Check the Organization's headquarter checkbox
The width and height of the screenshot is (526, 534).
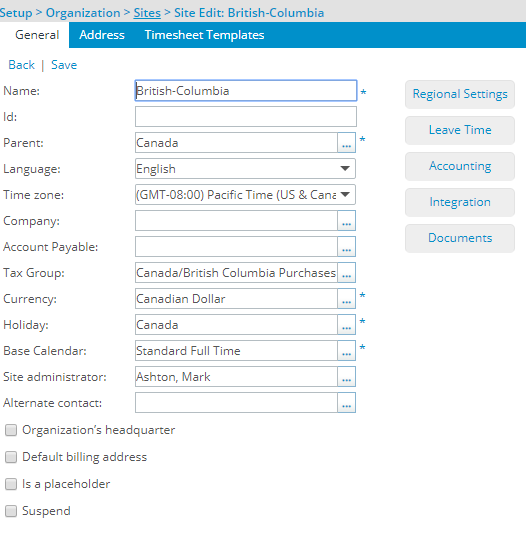pos(11,430)
